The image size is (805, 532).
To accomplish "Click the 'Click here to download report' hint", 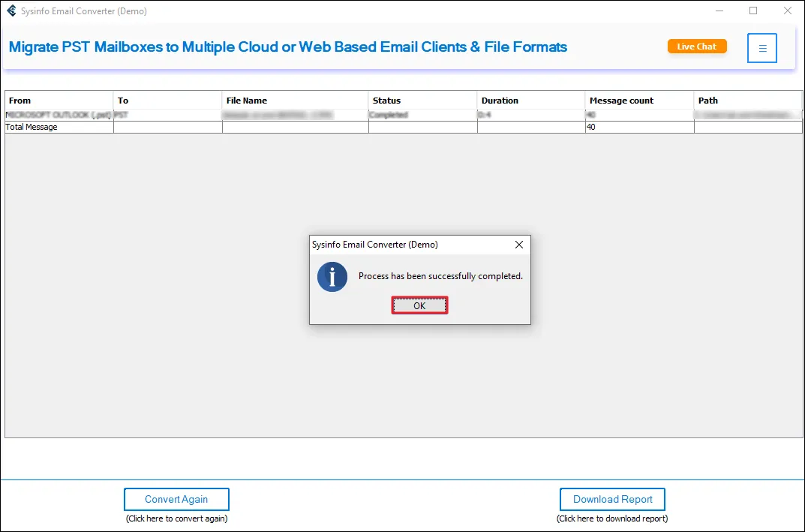I will [612, 518].
